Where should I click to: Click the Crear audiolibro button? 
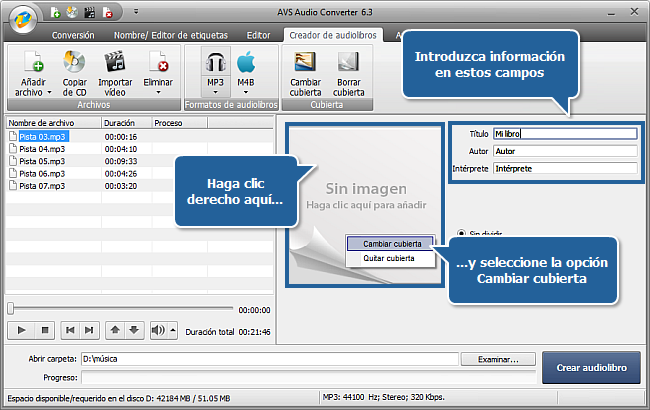click(x=591, y=367)
